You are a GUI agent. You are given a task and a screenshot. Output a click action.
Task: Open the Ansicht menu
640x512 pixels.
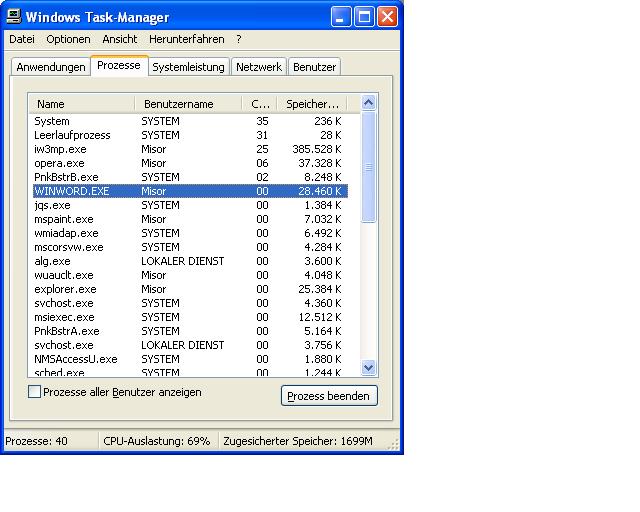click(120, 39)
